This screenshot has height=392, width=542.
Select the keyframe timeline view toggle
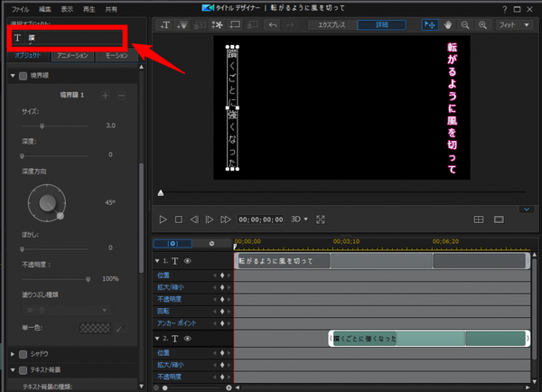[x=173, y=243]
